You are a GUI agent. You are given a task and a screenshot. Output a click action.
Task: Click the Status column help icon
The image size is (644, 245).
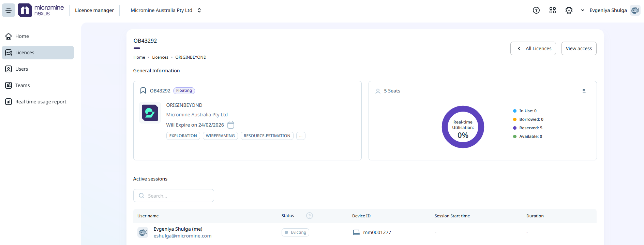[x=310, y=216]
